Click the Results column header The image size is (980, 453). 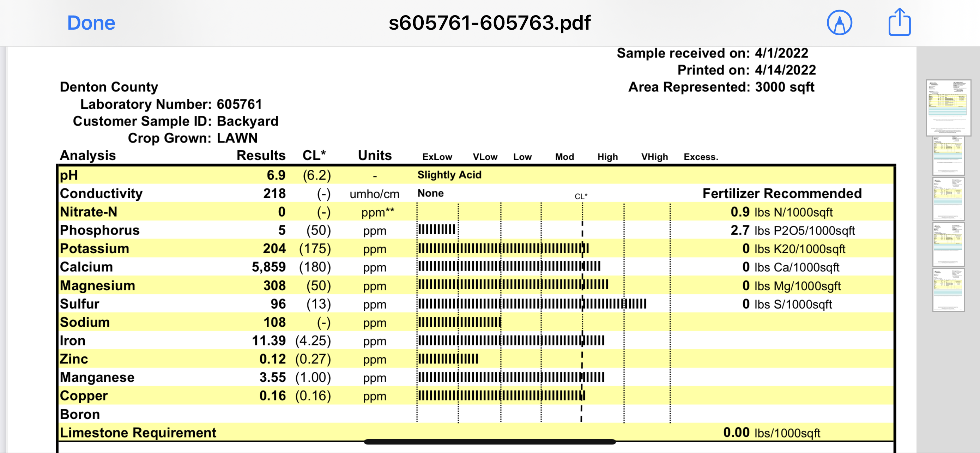[261, 156]
